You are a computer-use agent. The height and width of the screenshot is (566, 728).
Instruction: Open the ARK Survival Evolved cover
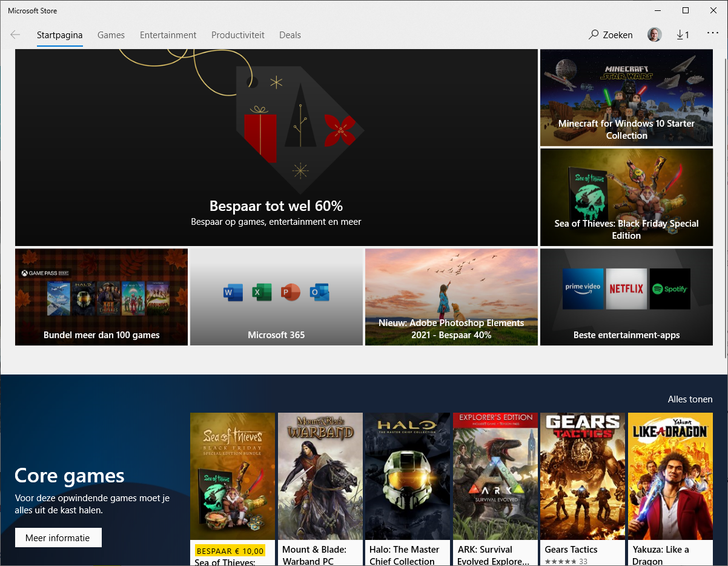(x=495, y=476)
